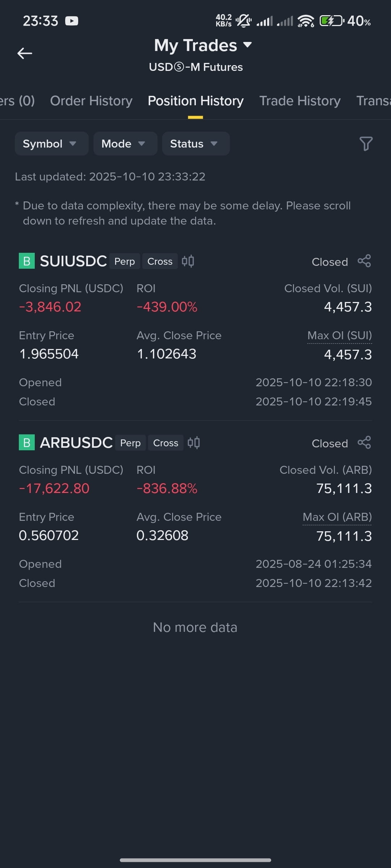Image resolution: width=391 pixels, height=868 pixels.
Task: Tap the Perp tag on ARBUSDC
Action: [130, 443]
